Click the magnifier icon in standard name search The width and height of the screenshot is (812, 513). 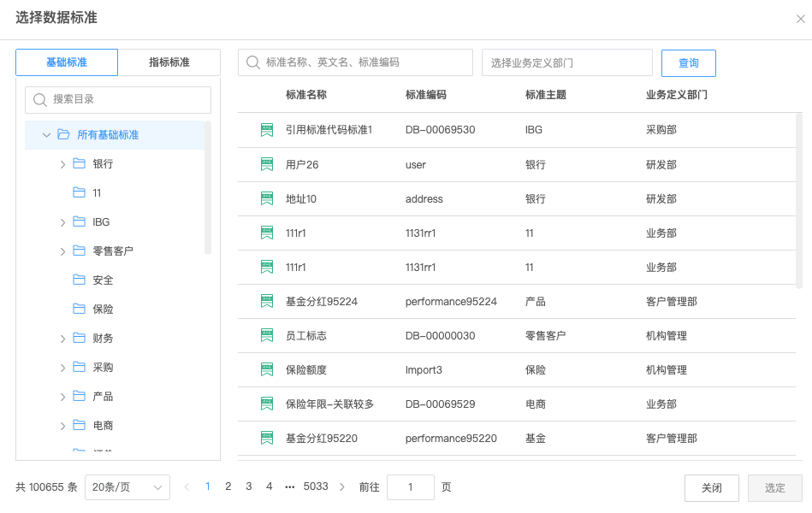tap(252, 62)
